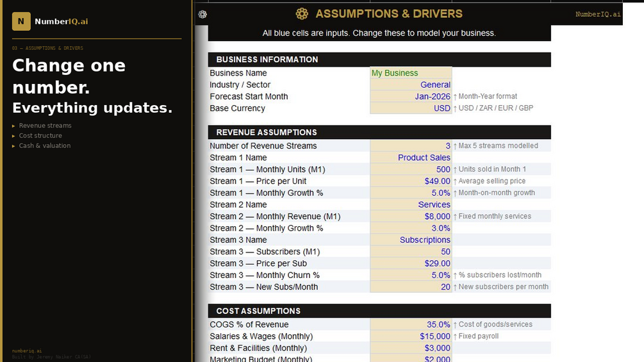This screenshot has width=644, height=362.
Task: Click the Max 5 streams modelled note
Action: point(495,145)
